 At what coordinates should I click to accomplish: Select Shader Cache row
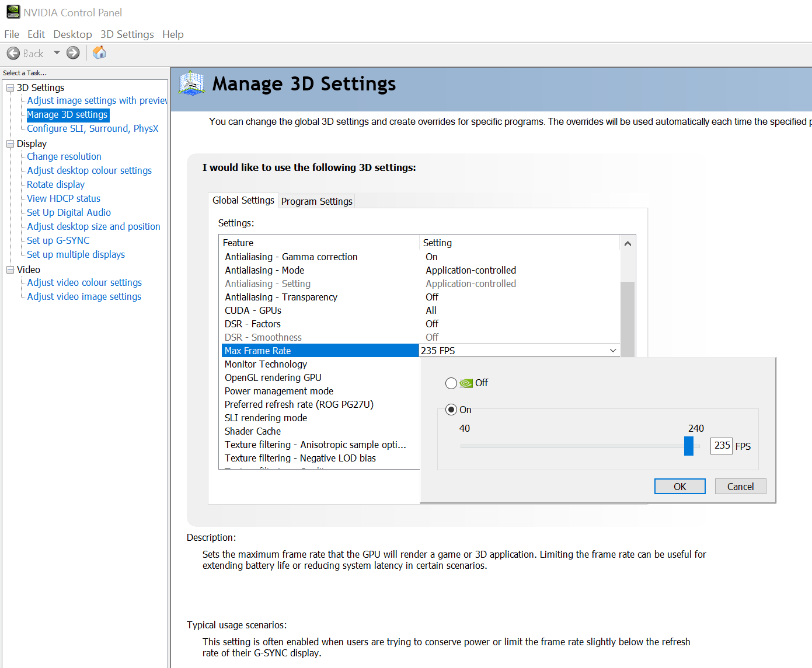tap(320, 431)
